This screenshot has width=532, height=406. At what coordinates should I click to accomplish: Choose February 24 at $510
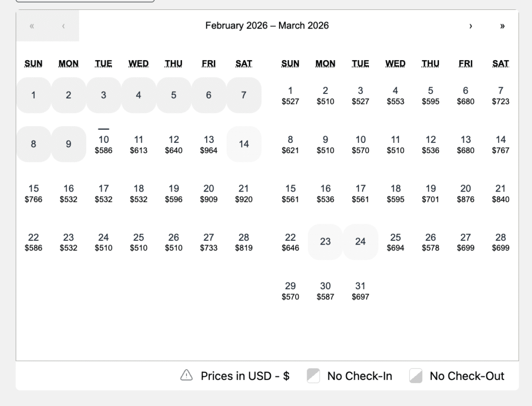coord(103,242)
